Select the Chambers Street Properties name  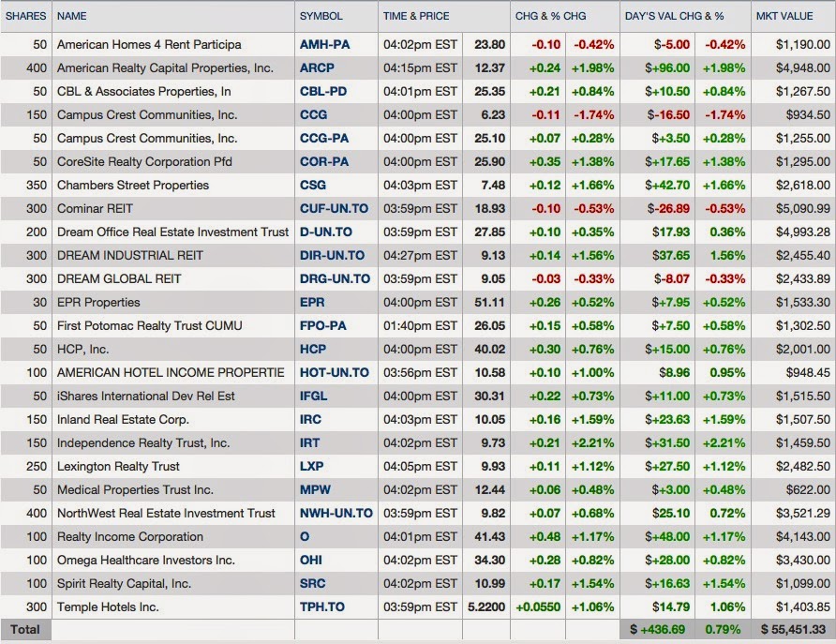click(133, 186)
